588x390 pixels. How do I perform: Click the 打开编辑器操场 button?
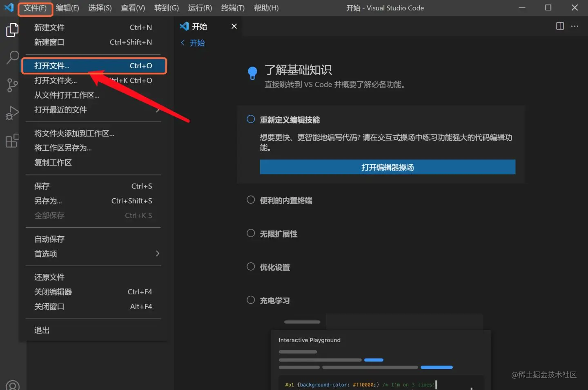tap(388, 167)
